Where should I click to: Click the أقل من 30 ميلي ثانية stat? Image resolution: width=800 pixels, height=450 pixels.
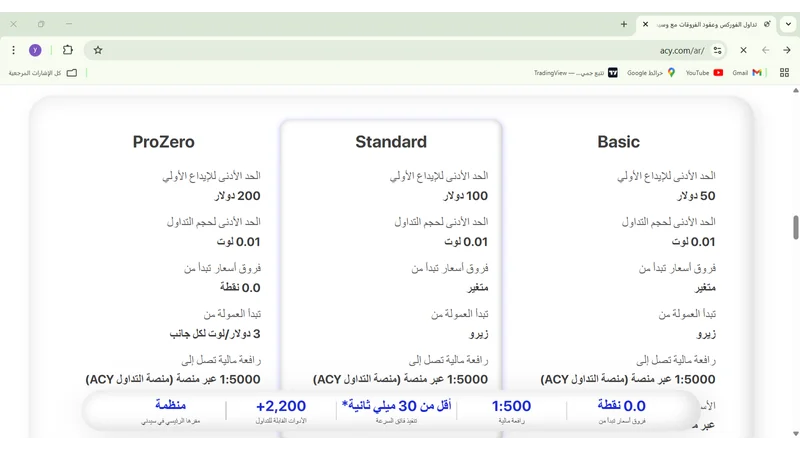(396, 406)
